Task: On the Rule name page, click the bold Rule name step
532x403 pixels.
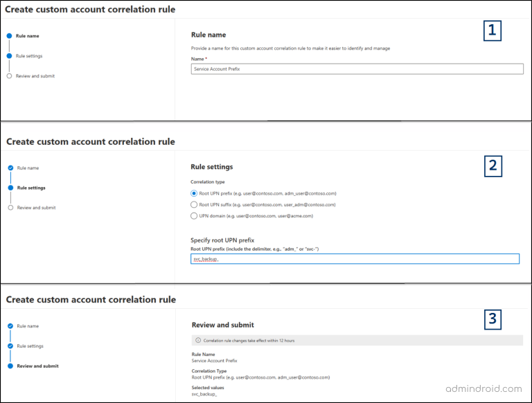Action: coord(28,36)
